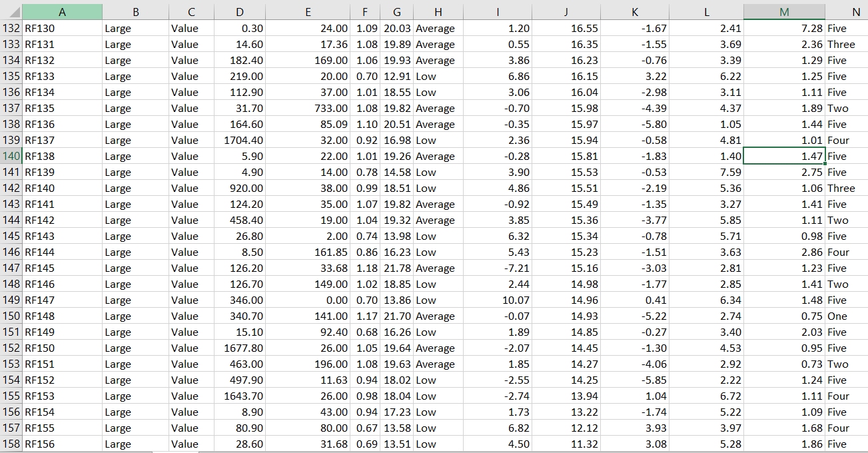Screen dimensions: 868x453
Task: Select the column A header
Action: pos(62,12)
